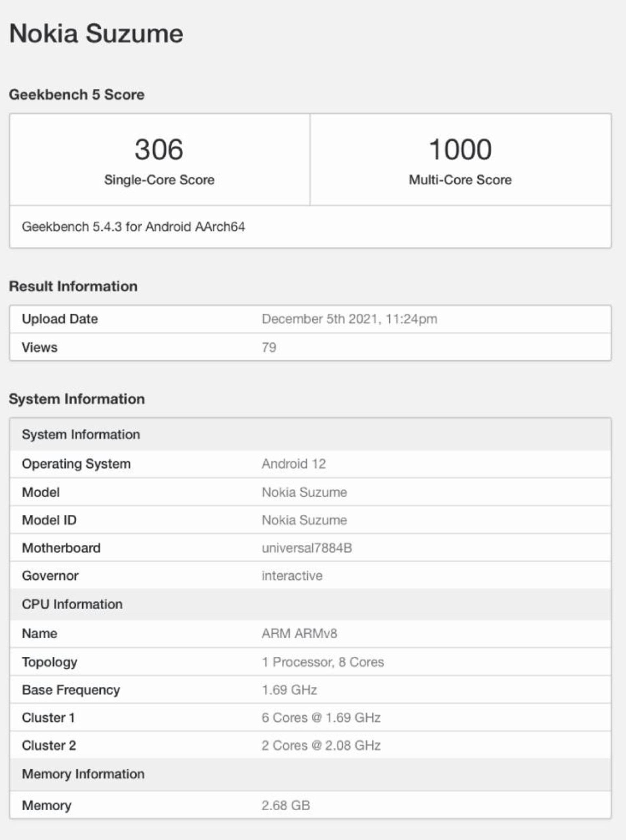
Task: Click the universal7884B motherboard value
Action: [x=306, y=548]
